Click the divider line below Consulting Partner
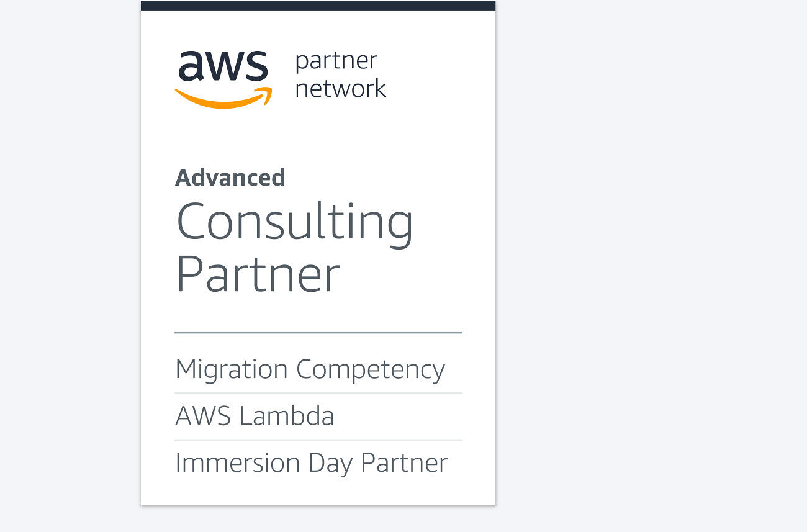807x532 pixels. click(x=318, y=333)
